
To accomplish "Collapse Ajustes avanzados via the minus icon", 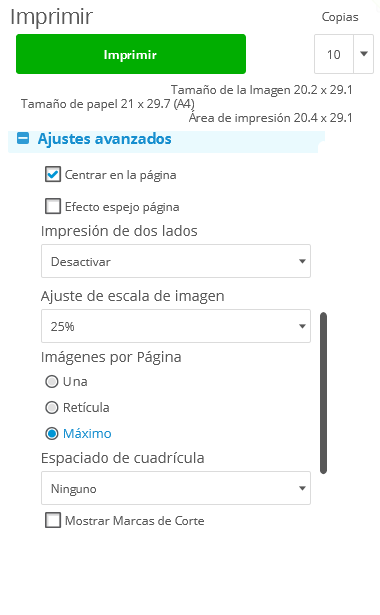I will [23, 138].
